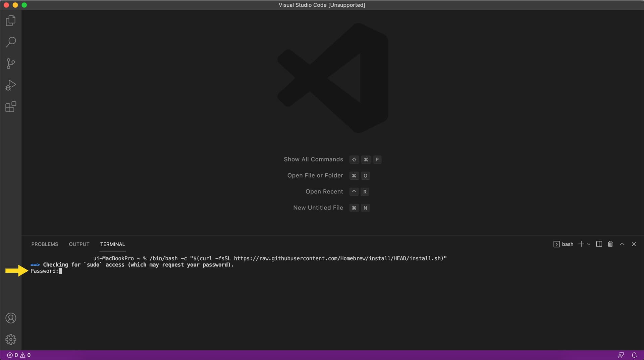Open the Accounts icon in Activity Bar

pos(11,318)
